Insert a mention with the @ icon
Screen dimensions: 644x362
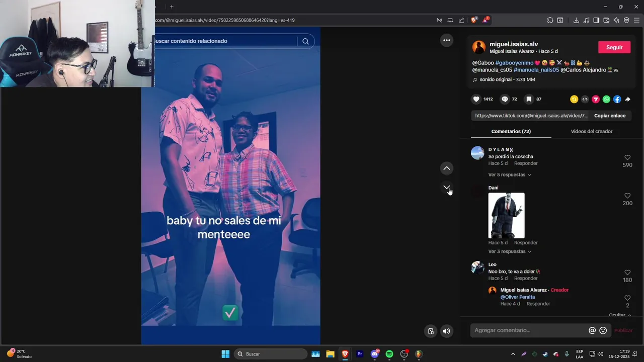click(x=592, y=330)
